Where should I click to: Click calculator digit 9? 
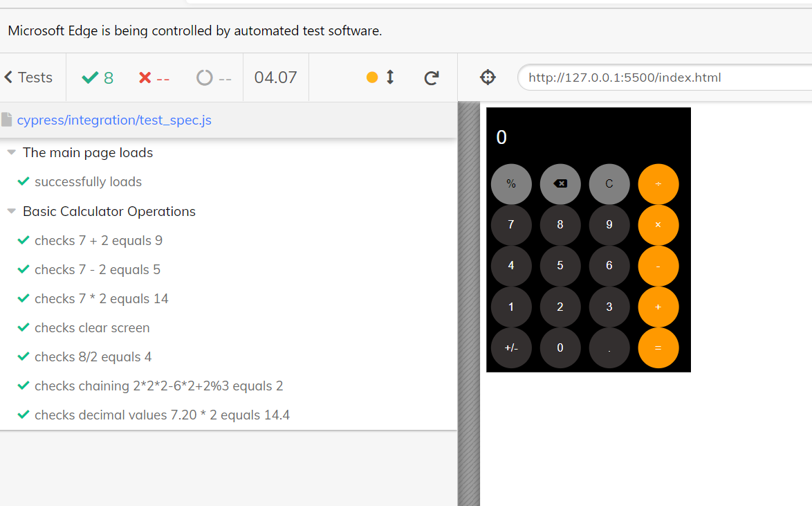[609, 225]
